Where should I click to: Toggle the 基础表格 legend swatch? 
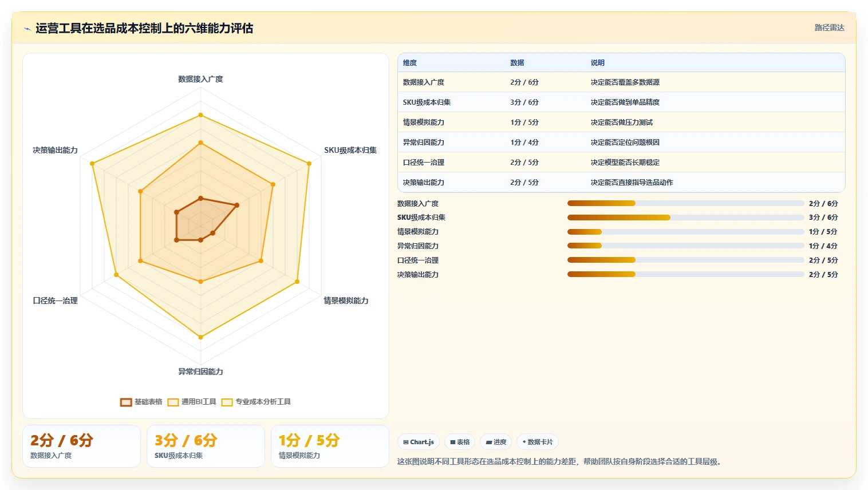(126, 402)
